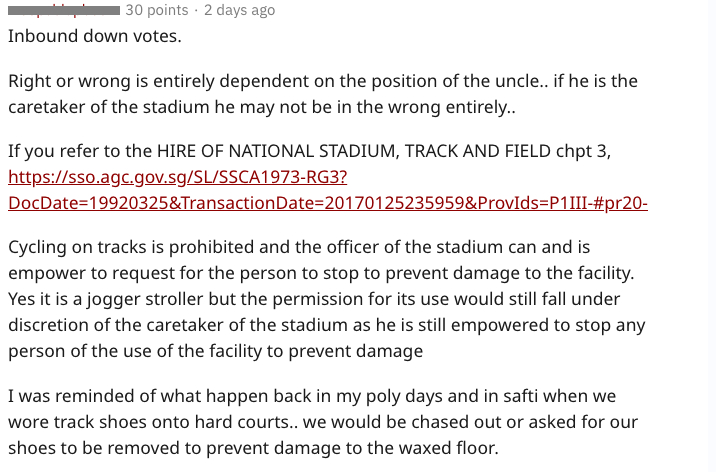Image resolution: width=716 pixels, height=472 pixels.
Task: Click the line starting "I was reminded of what"
Action: pos(312,396)
